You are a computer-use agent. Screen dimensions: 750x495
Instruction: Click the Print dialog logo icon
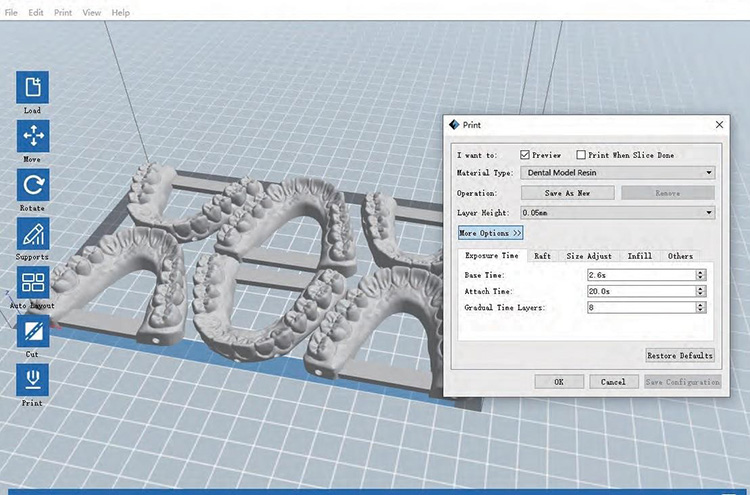[x=455, y=125]
